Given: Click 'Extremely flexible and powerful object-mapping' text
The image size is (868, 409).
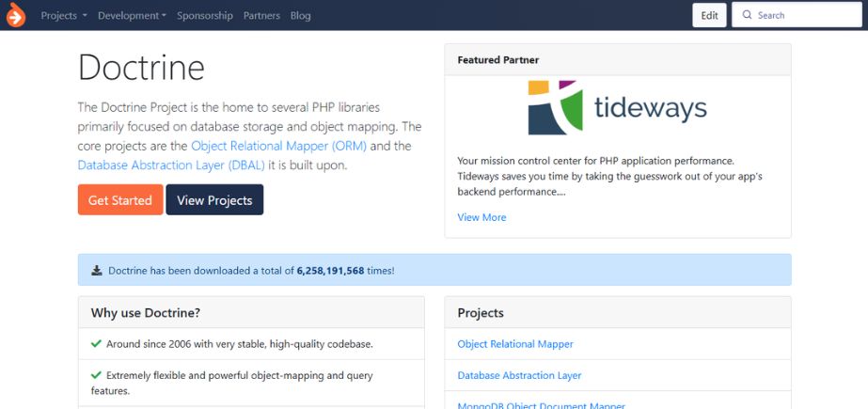Looking at the screenshot, I should tap(232, 383).
